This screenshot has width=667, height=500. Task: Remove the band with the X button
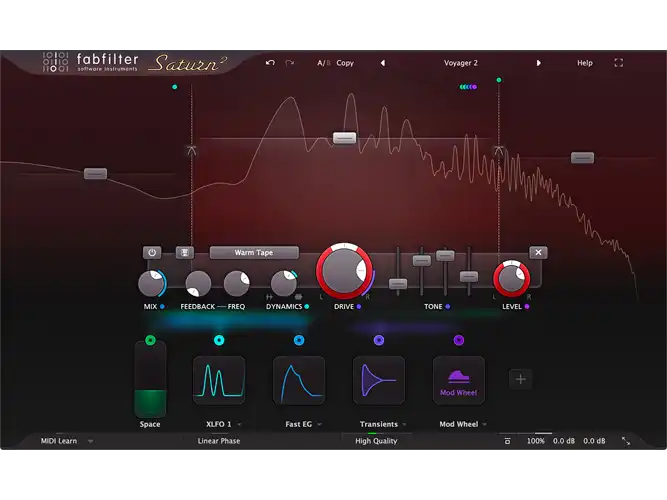[538, 252]
